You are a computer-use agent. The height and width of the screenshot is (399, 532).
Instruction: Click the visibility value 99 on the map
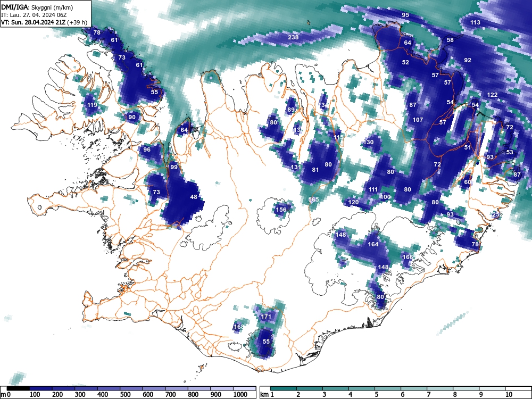click(x=174, y=167)
